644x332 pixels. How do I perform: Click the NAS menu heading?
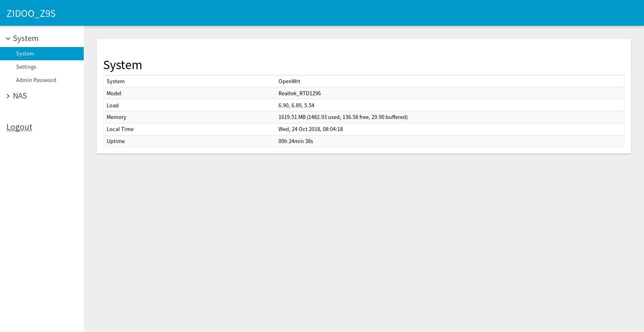tap(20, 96)
